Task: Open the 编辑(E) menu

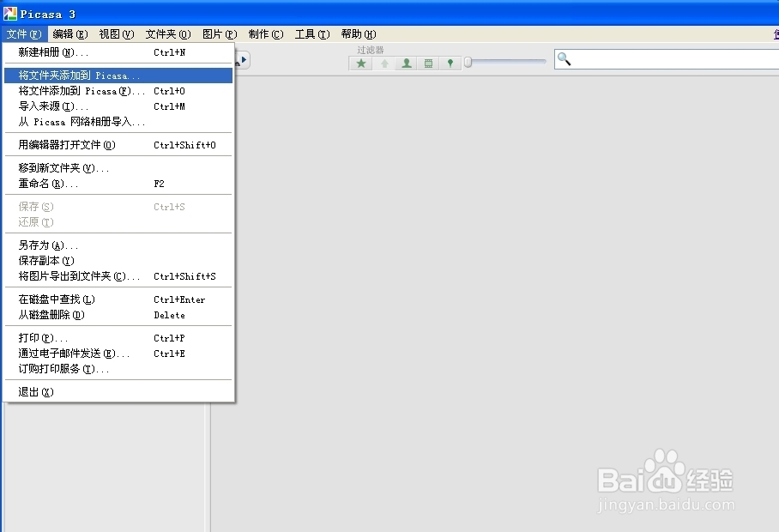Action: pos(70,34)
